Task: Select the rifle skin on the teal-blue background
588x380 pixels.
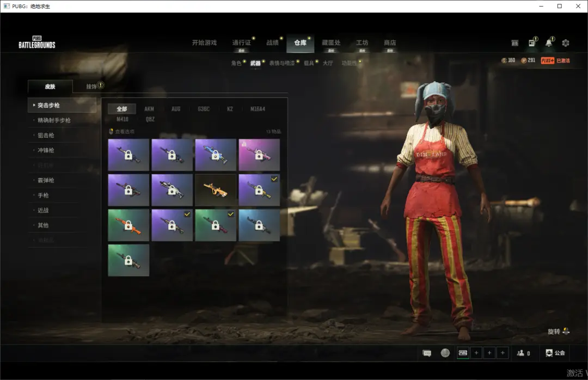Action: [x=259, y=225]
